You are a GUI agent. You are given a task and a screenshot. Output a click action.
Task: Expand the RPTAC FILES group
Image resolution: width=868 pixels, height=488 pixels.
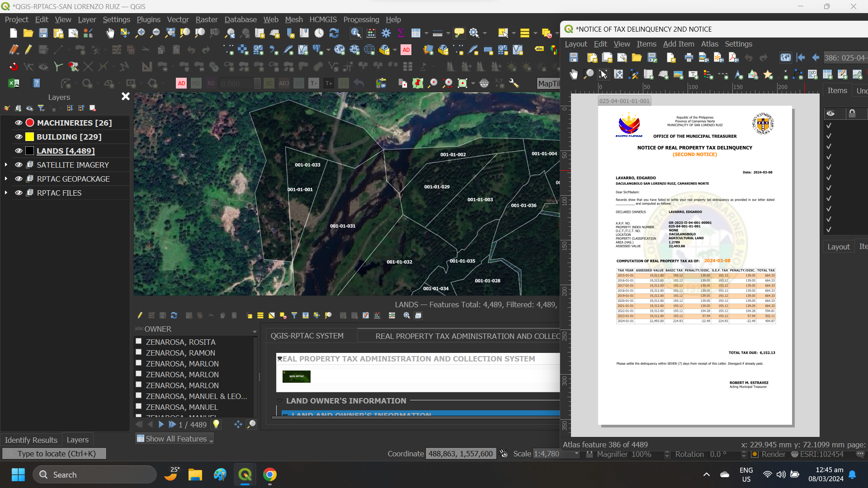6,193
